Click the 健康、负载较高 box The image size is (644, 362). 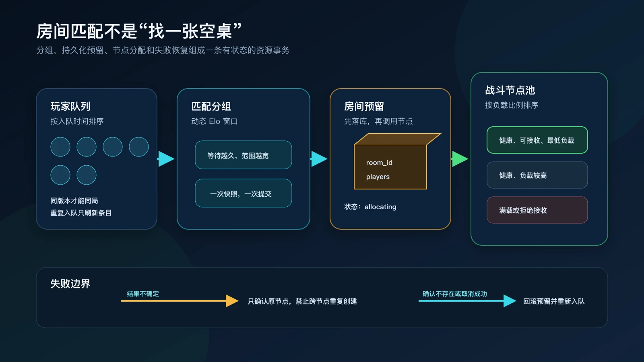coord(537,175)
